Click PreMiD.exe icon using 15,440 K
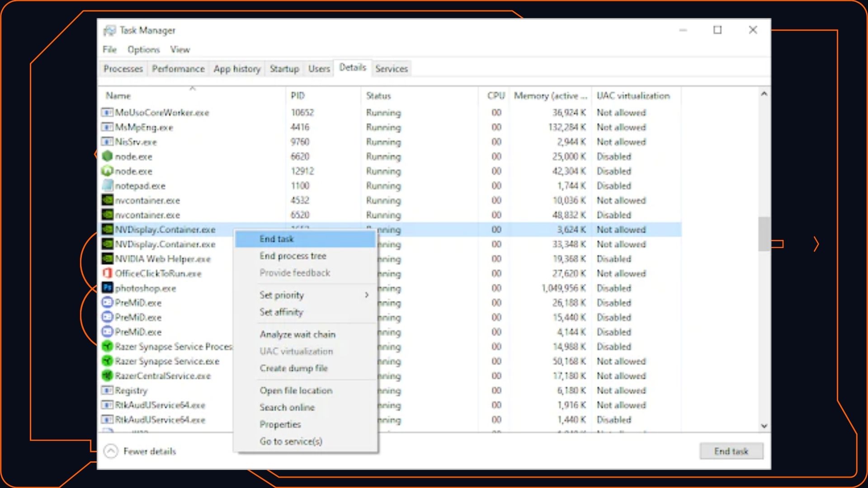Screen dimensions: 868x488 pos(107,317)
